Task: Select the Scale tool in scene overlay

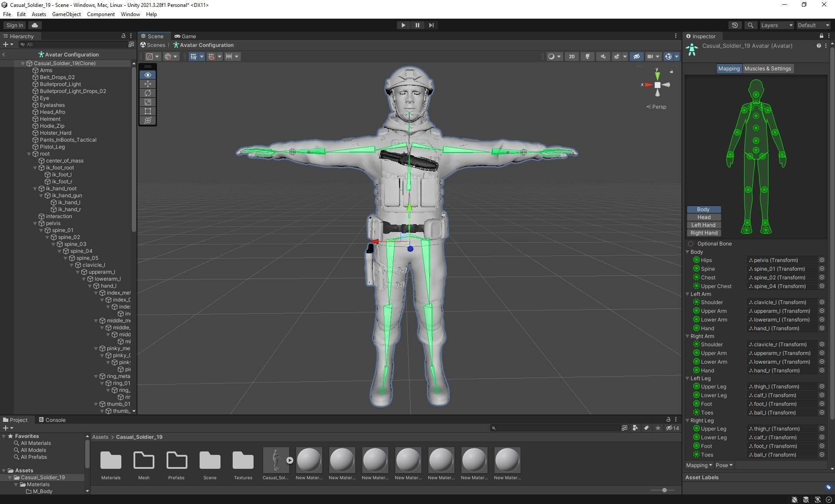Action: point(148,102)
